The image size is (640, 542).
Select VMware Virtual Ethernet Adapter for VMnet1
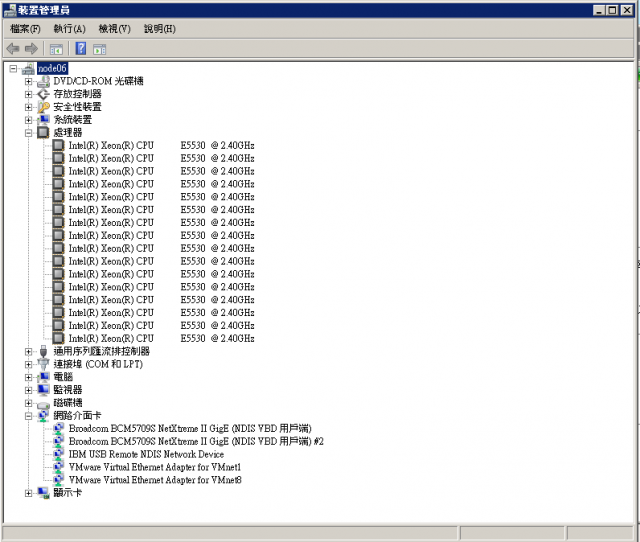pos(155,467)
